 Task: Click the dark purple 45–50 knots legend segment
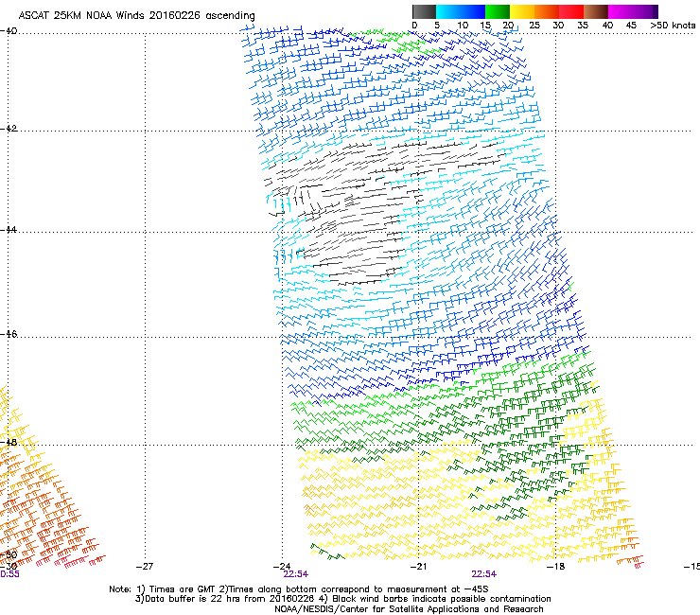[x=645, y=11]
